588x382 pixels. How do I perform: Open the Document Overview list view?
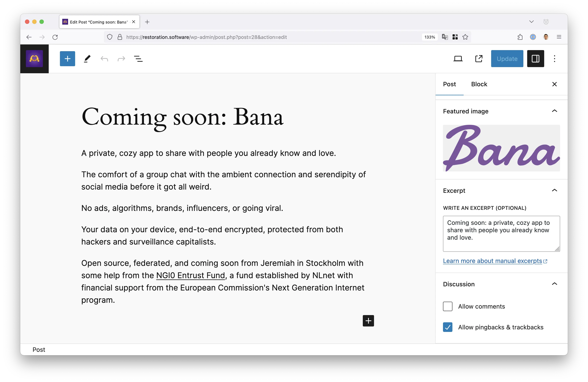138,58
